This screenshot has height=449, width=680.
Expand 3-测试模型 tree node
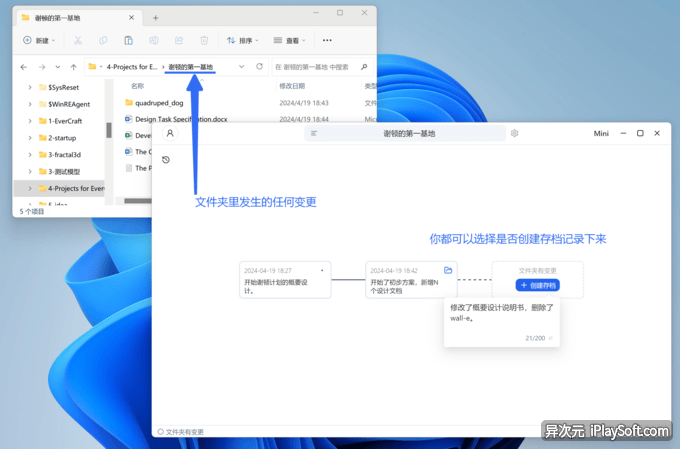(30, 171)
